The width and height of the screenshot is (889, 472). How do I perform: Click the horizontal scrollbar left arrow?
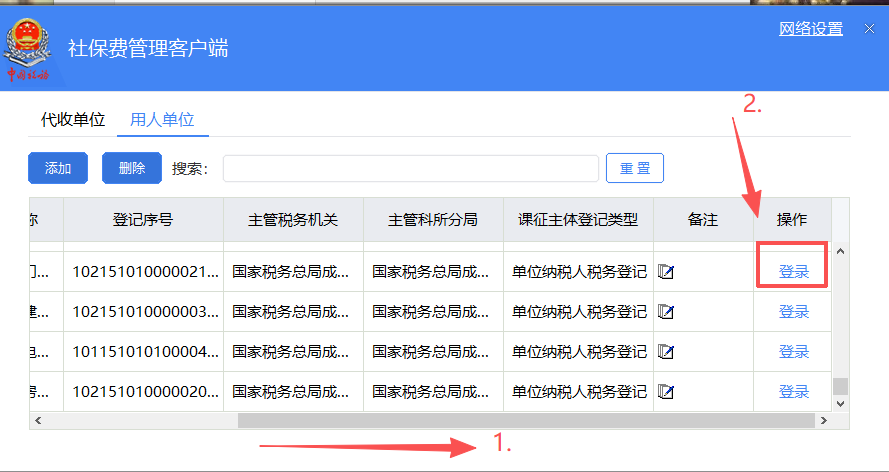coord(37,421)
